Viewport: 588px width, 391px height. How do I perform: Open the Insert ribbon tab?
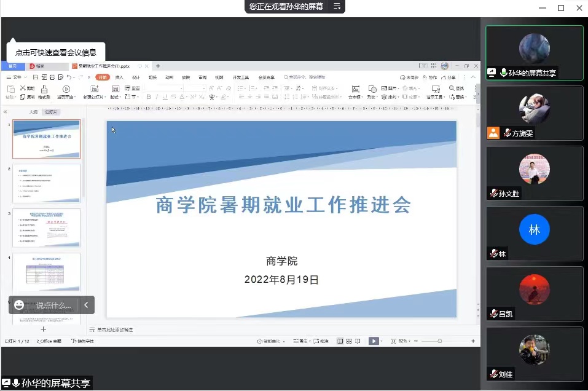point(119,77)
